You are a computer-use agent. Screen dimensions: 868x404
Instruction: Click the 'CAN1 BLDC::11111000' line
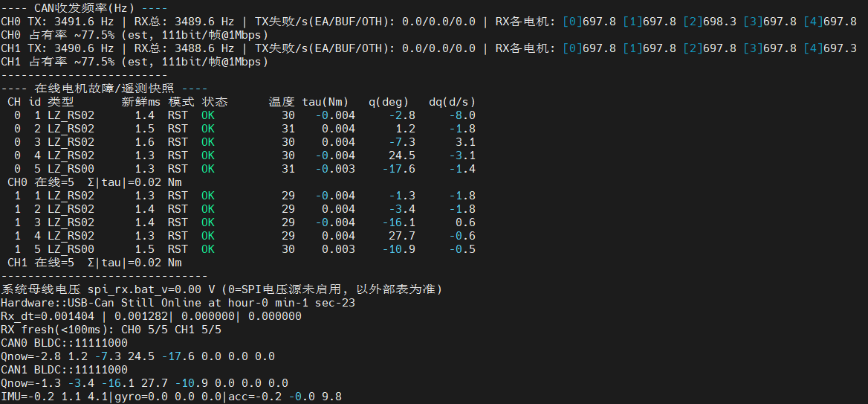(x=64, y=370)
